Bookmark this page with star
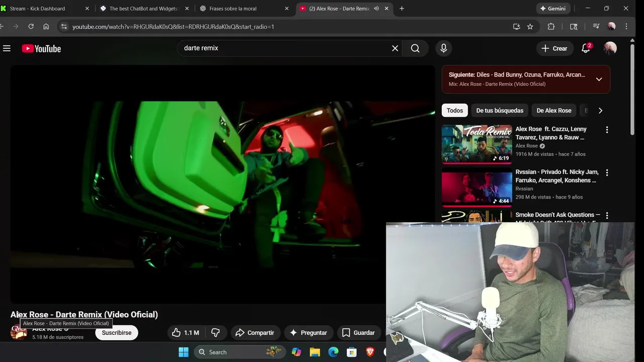Image resolution: width=644 pixels, height=362 pixels. (530, 27)
